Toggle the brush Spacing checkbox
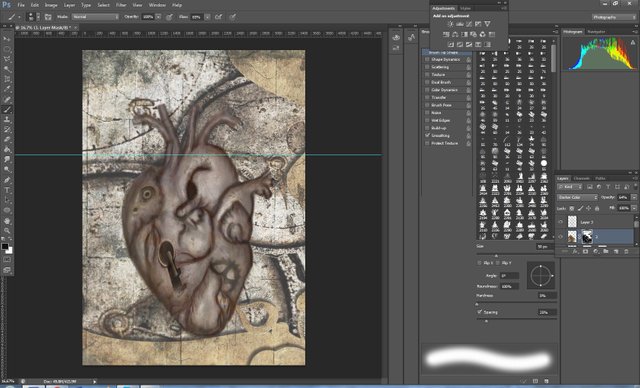This screenshot has width=640, height=388. pos(480,312)
